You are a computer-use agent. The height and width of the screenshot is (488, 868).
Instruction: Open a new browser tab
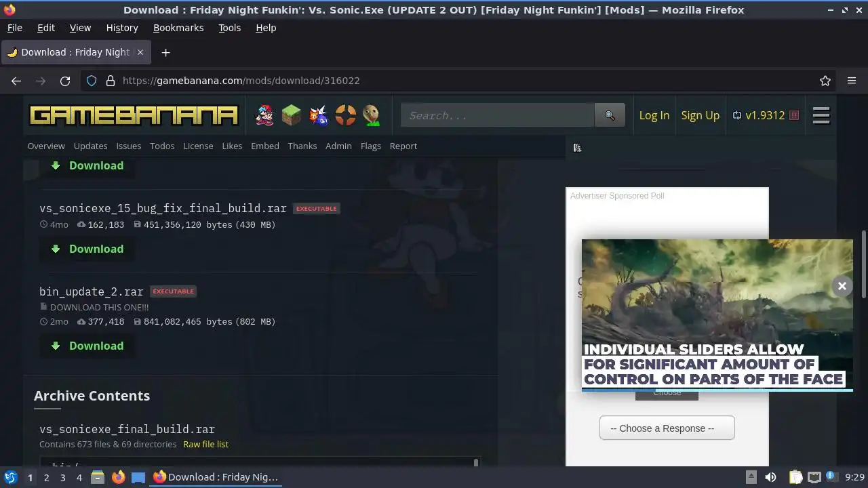(x=165, y=52)
